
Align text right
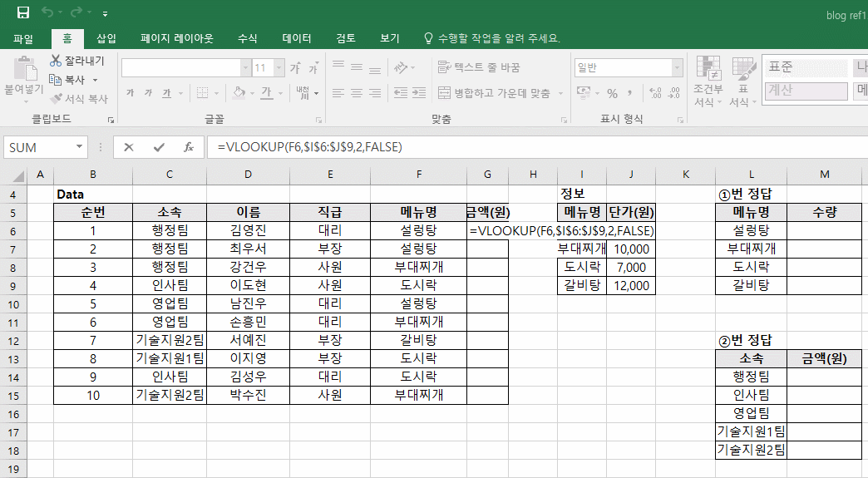(x=375, y=92)
